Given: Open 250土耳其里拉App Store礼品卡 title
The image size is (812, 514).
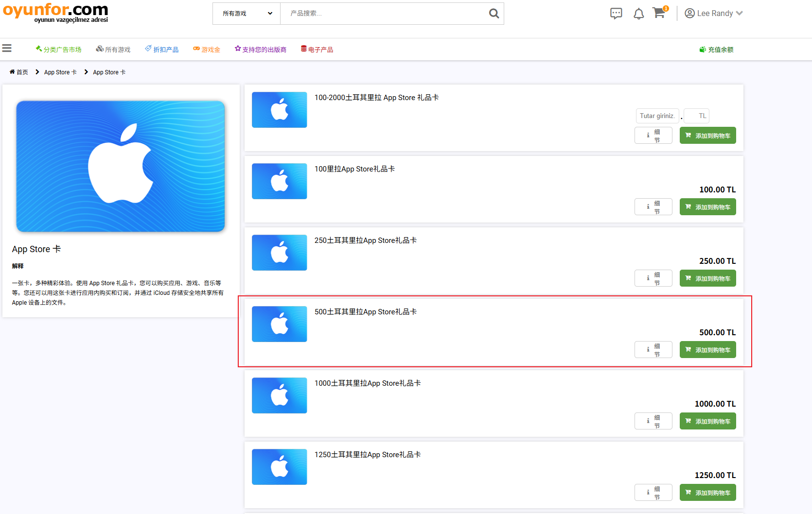Looking at the screenshot, I should click(366, 240).
